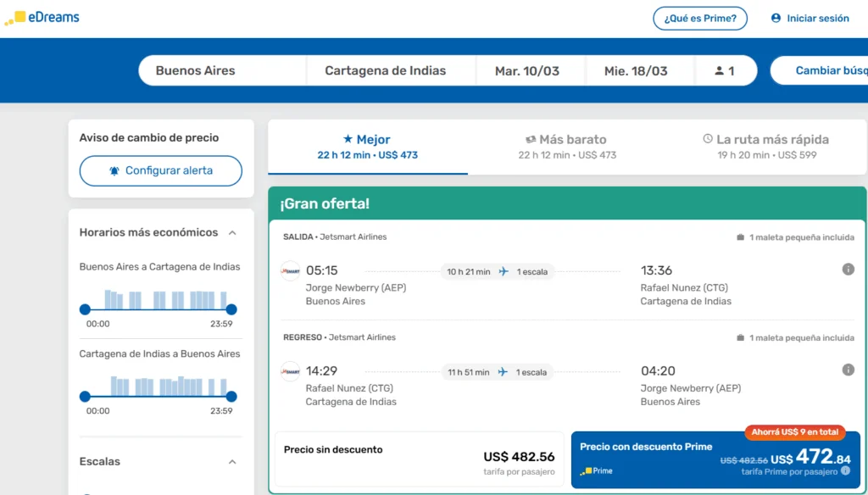
Task: Click the eDreams logo
Action: (x=42, y=18)
